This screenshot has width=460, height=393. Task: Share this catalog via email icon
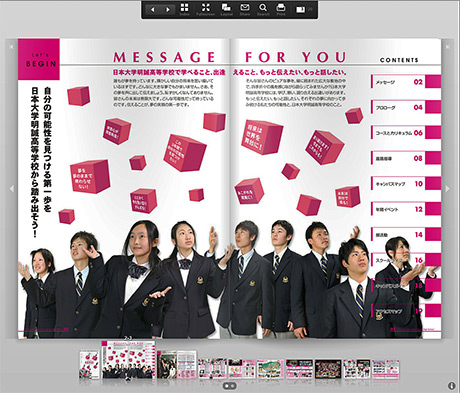point(245,10)
